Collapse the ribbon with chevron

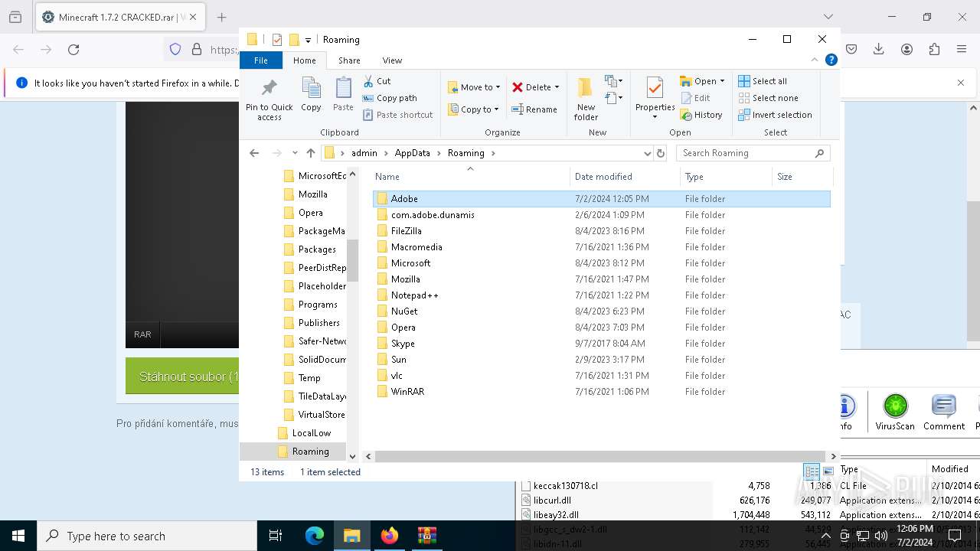815,60
